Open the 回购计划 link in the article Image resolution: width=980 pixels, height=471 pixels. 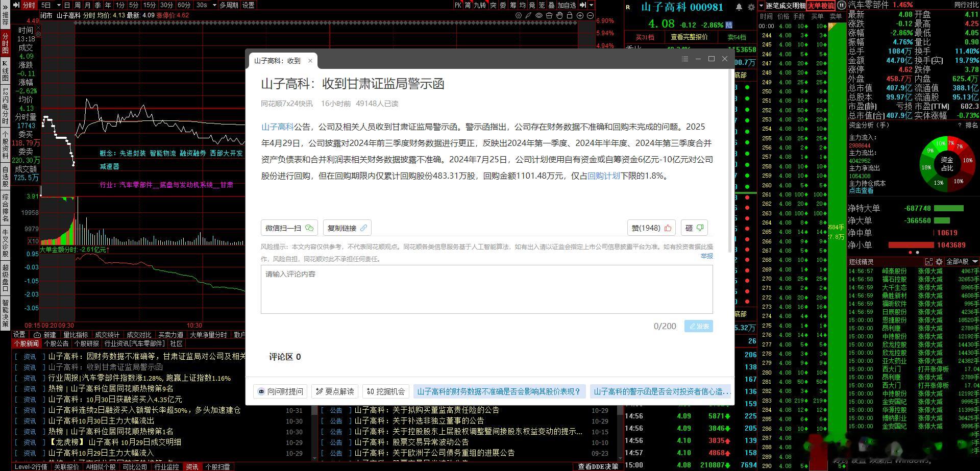[x=603, y=176]
